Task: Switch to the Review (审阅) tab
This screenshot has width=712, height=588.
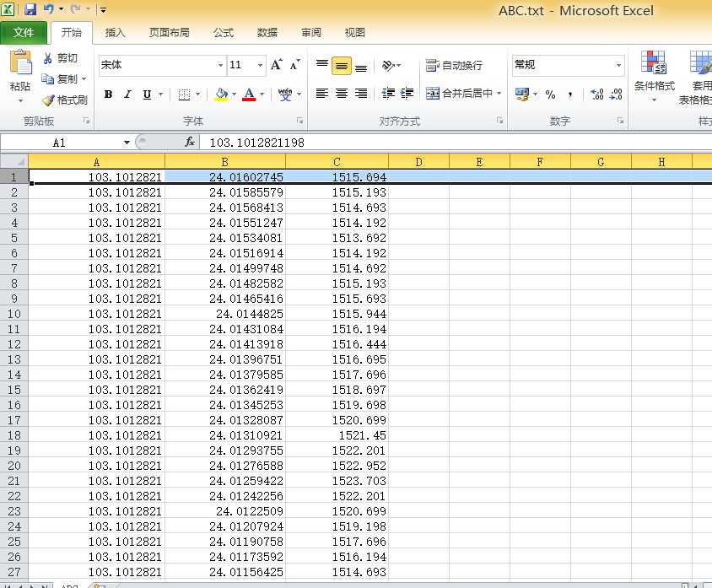Action: point(311,33)
